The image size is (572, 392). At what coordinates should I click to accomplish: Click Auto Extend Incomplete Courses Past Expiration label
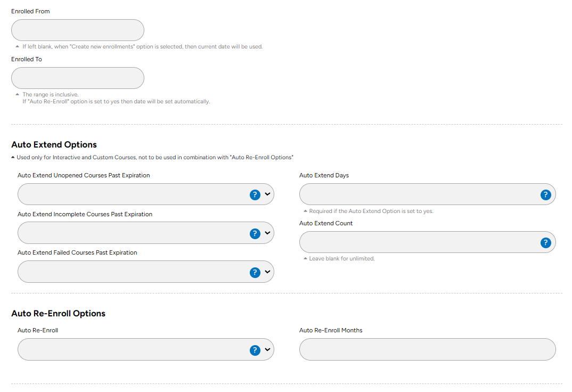85,215
